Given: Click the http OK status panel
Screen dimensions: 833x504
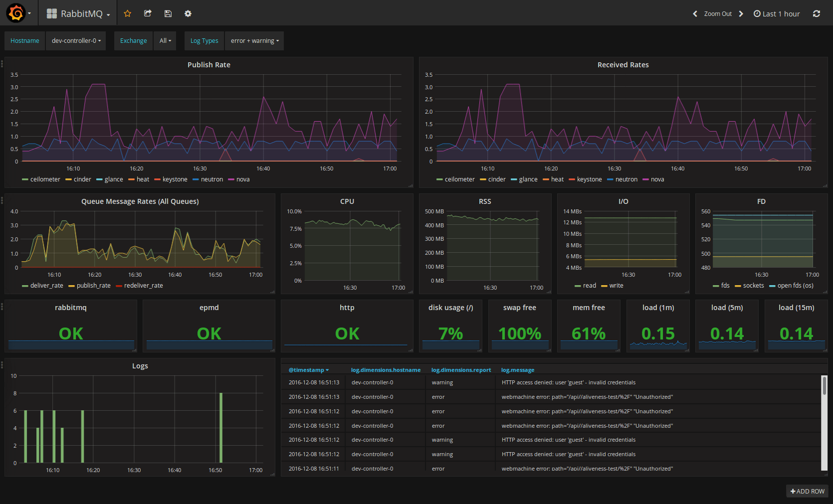Looking at the screenshot, I should (x=347, y=327).
